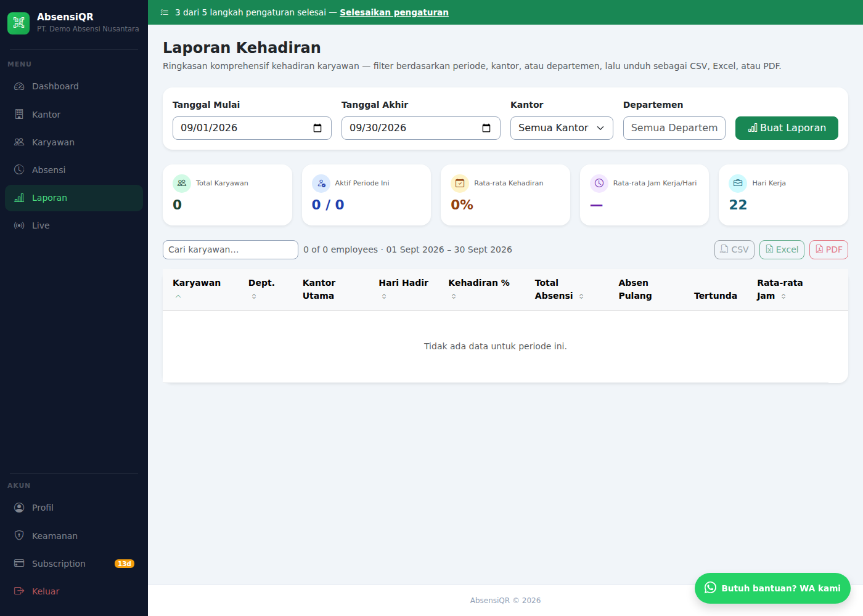Click the Buat Laporan button
The height and width of the screenshot is (616, 863).
click(x=787, y=128)
